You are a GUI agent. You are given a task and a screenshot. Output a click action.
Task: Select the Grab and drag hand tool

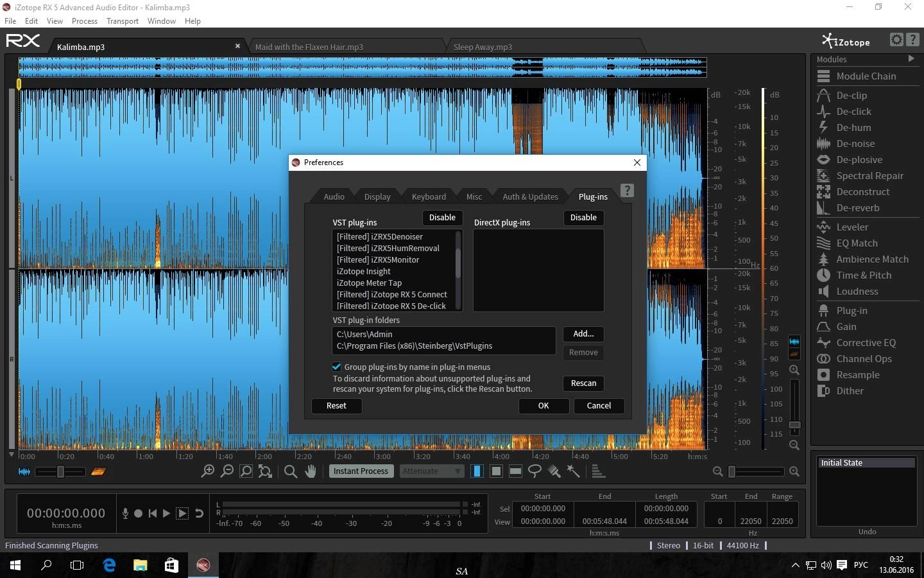pos(311,471)
